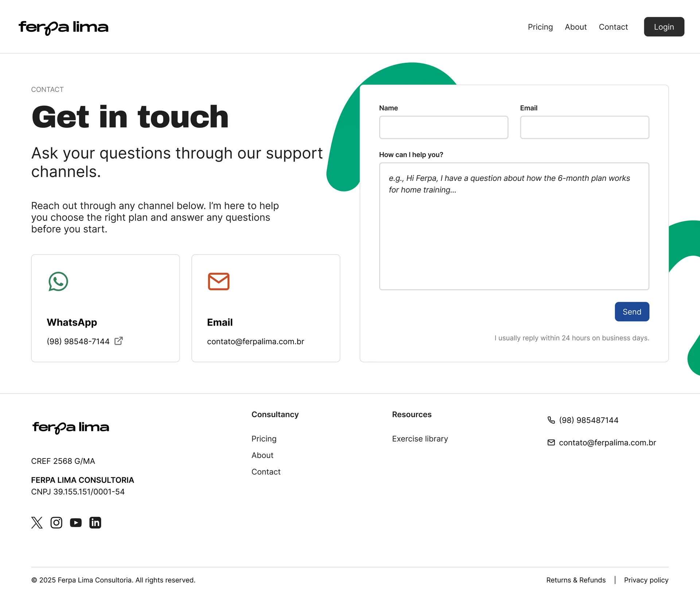
Task: Click footer email contato@ferpalima.com.br
Action: [607, 442]
